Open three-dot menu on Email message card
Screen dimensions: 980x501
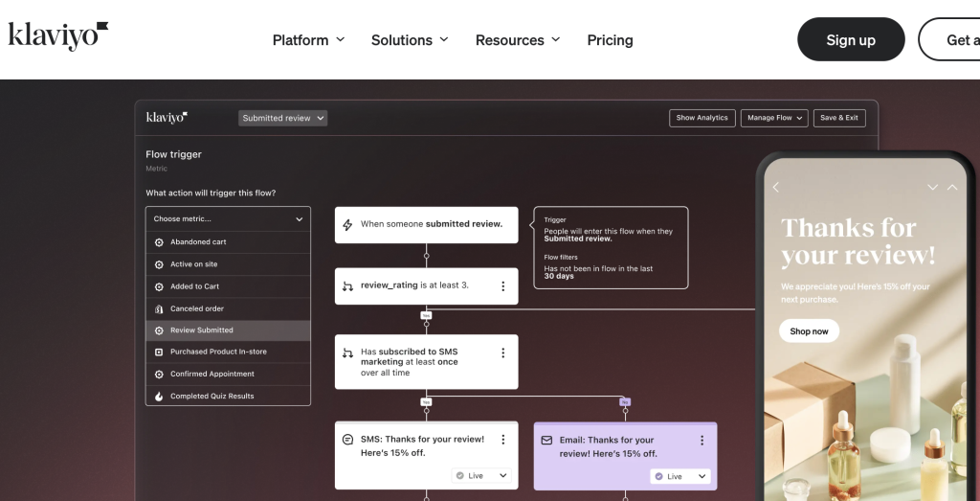[702, 441]
